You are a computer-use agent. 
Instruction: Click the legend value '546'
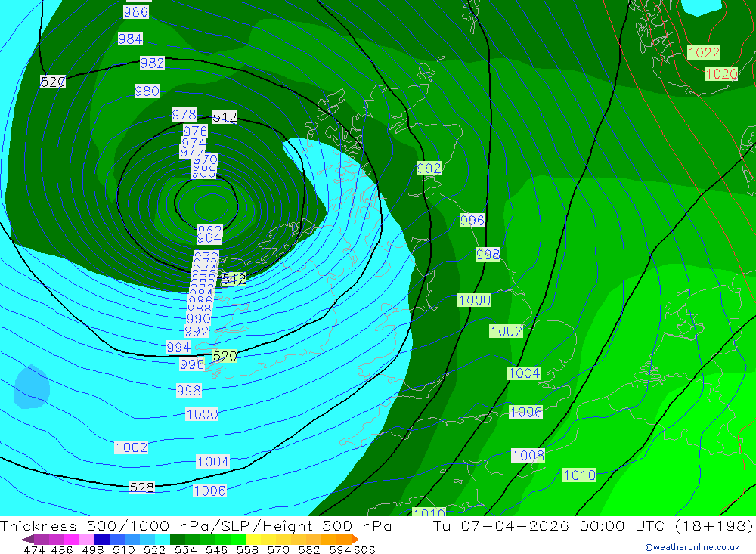click(x=216, y=549)
